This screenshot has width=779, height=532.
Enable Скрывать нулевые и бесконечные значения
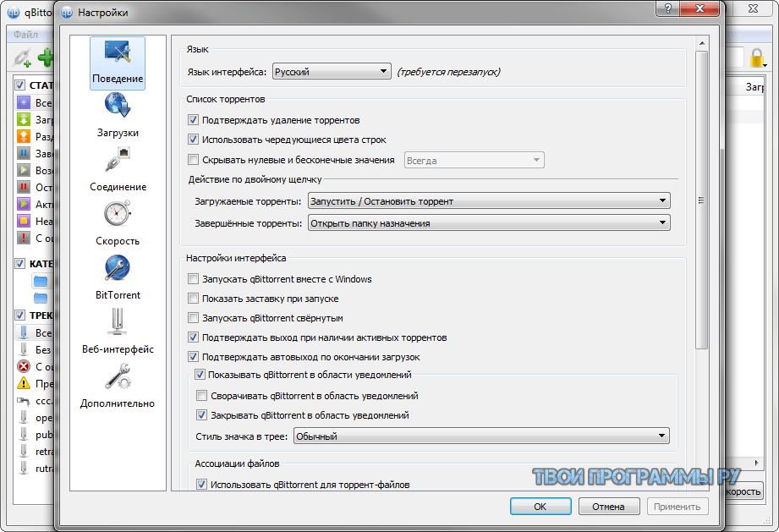point(193,160)
